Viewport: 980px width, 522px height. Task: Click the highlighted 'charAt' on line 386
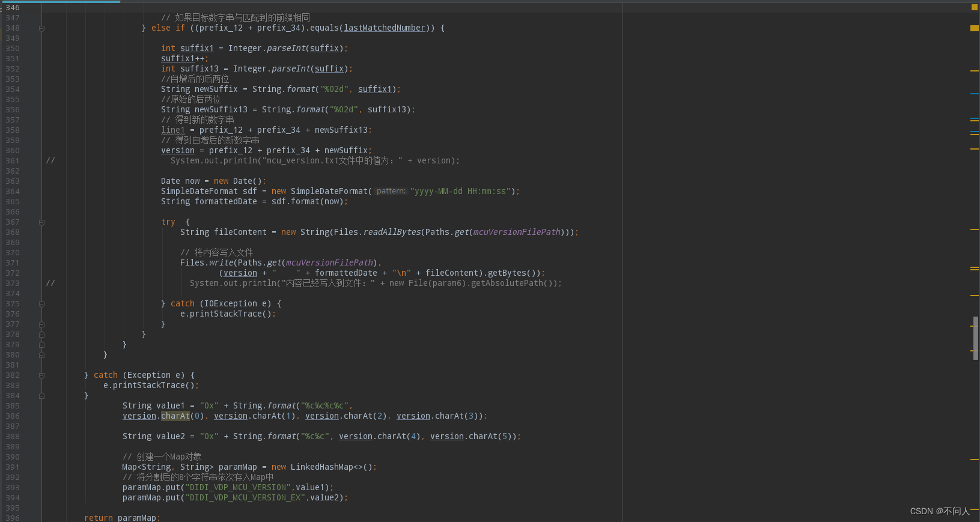[x=175, y=416]
